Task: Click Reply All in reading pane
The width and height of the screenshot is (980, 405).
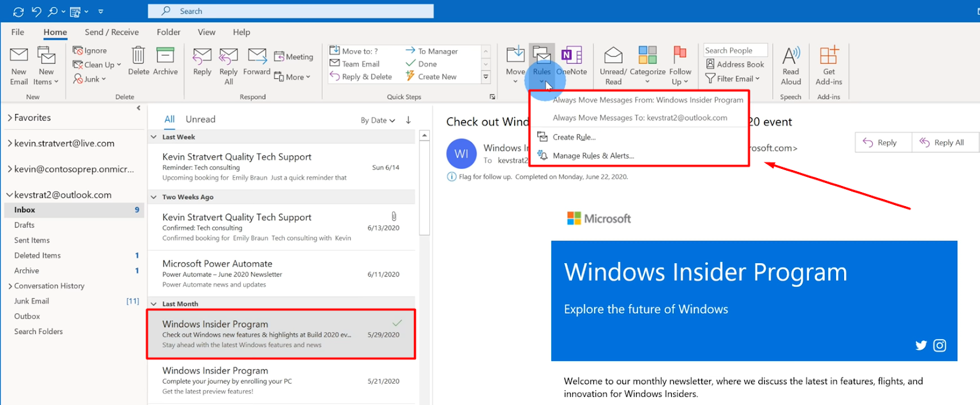Action: pos(946,143)
